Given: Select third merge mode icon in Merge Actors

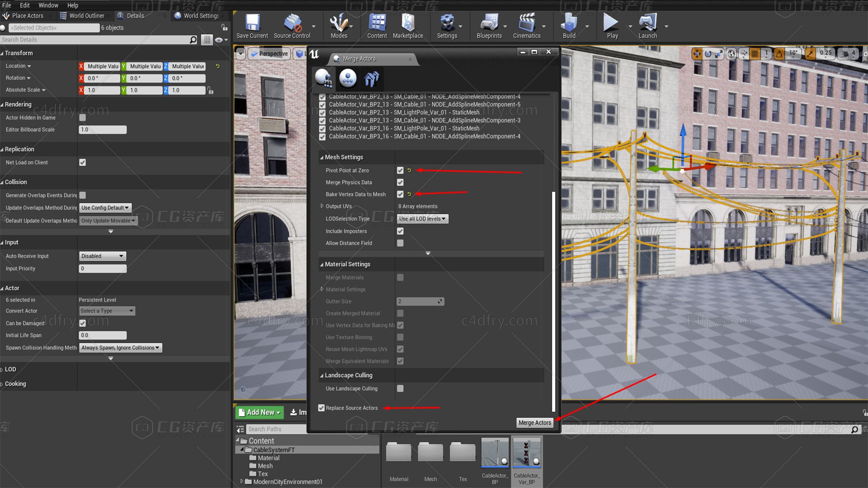Looking at the screenshot, I should (x=372, y=78).
